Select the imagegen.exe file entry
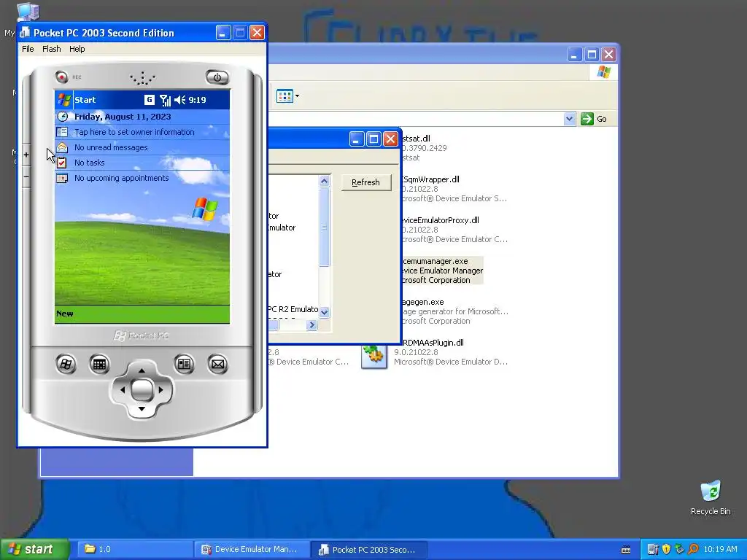The height and width of the screenshot is (560, 747). pos(455,311)
